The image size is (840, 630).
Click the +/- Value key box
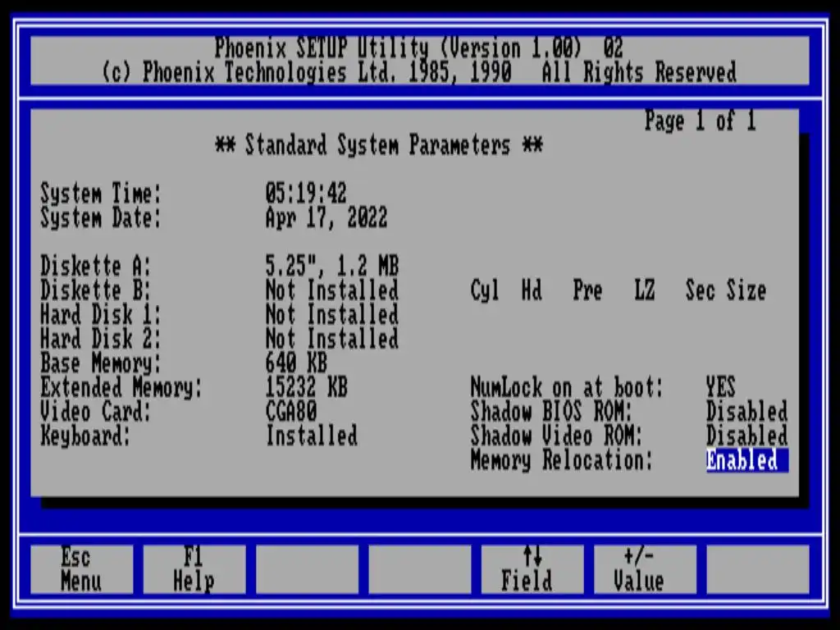[645, 569]
